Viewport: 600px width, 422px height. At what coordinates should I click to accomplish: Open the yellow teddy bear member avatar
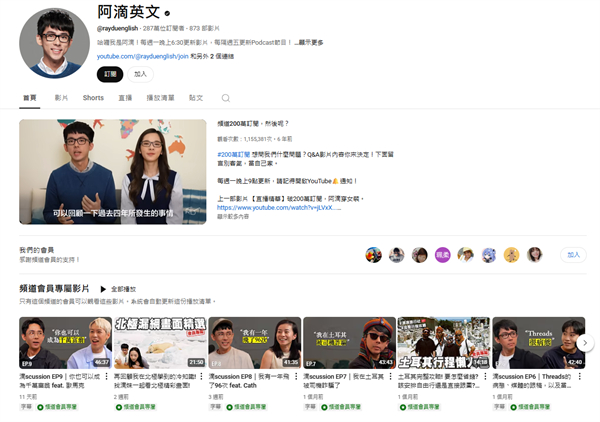click(512, 255)
